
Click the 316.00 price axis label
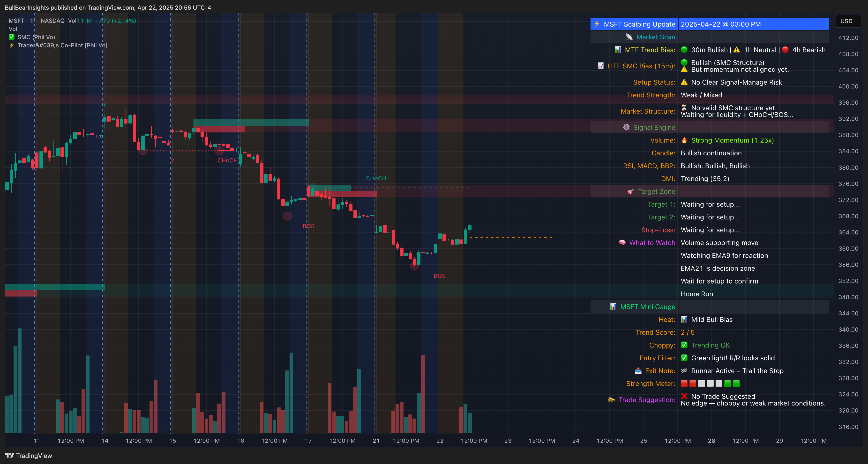(848, 427)
